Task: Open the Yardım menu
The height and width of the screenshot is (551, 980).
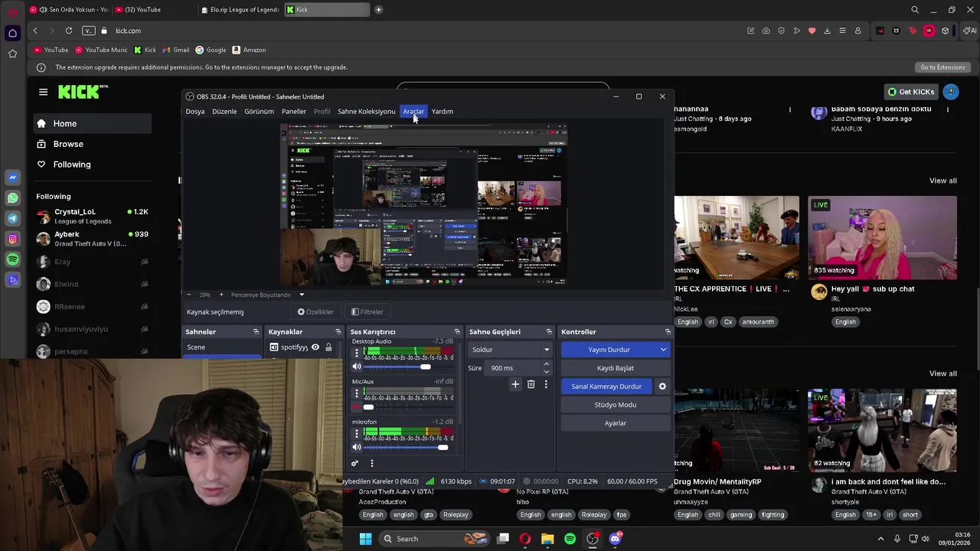Action: tap(443, 112)
